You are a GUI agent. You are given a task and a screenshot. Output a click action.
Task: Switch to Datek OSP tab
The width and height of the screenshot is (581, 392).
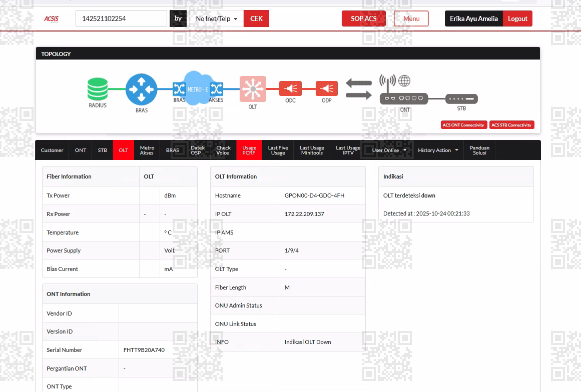coord(198,150)
